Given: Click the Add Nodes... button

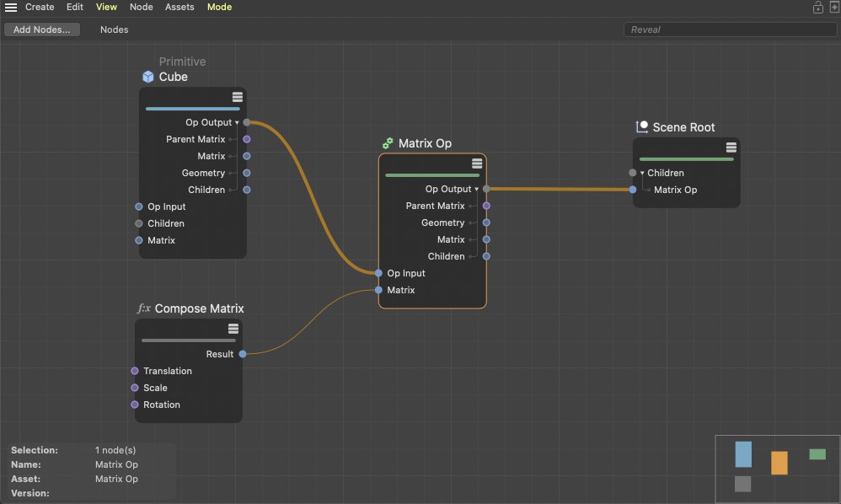Looking at the screenshot, I should 41,29.
